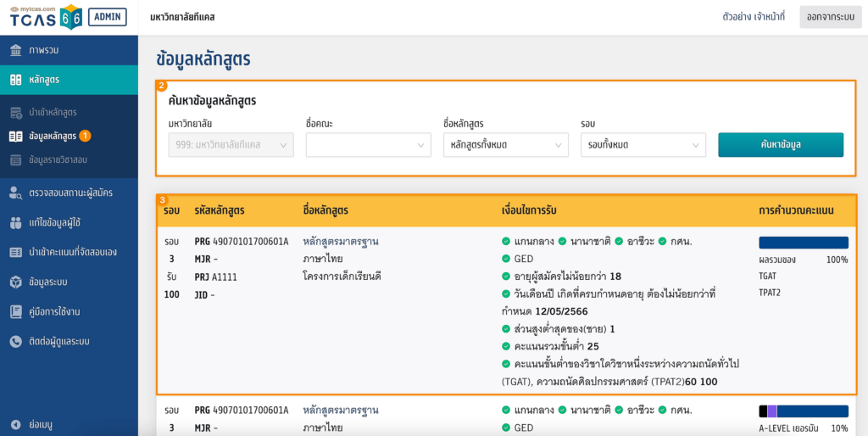Collapse the sidebar with ย่อเมนู
Screen dimensions: 868x436
point(42,424)
